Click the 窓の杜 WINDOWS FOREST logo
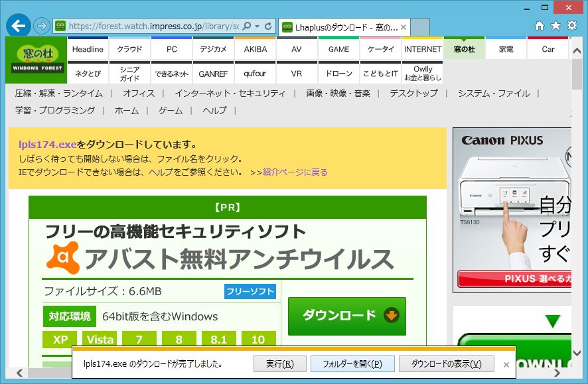 [36, 60]
